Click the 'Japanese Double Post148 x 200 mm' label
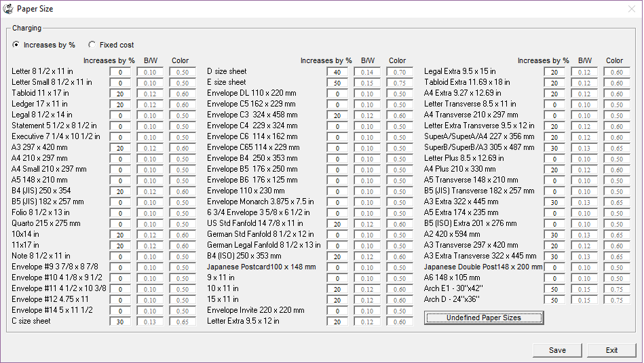Image resolution: width=644 pixels, height=363 pixels. [483, 267]
